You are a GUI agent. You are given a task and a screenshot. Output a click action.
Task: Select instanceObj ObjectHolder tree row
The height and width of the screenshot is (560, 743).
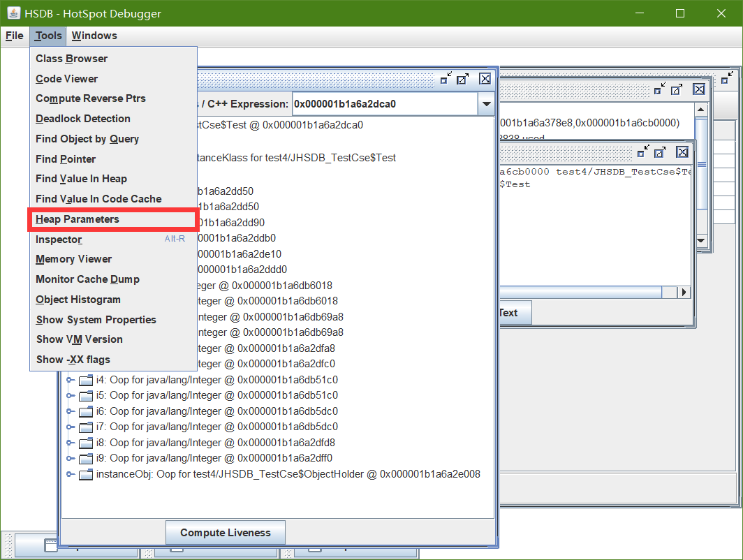288,474
